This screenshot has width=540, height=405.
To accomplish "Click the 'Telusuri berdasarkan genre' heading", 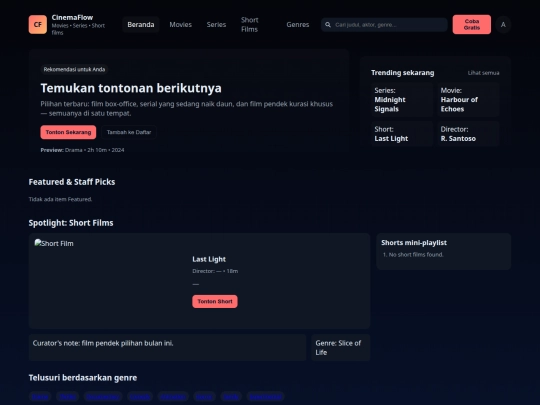I will point(83,378).
